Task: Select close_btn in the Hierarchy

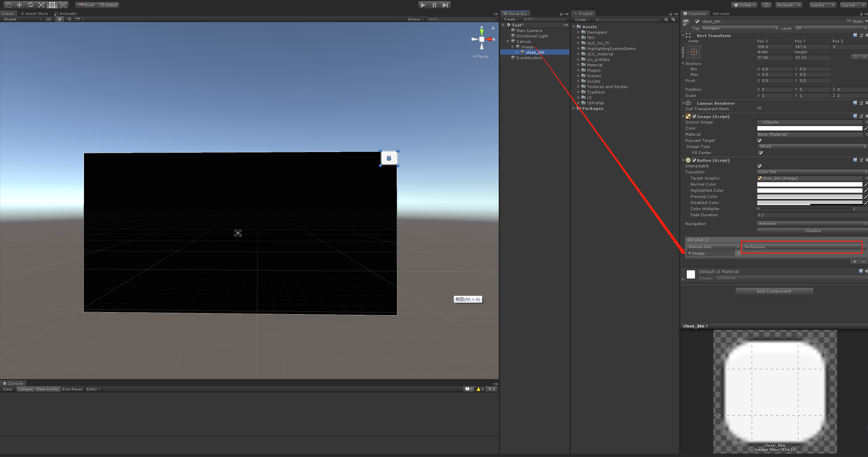Action: (x=535, y=52)
